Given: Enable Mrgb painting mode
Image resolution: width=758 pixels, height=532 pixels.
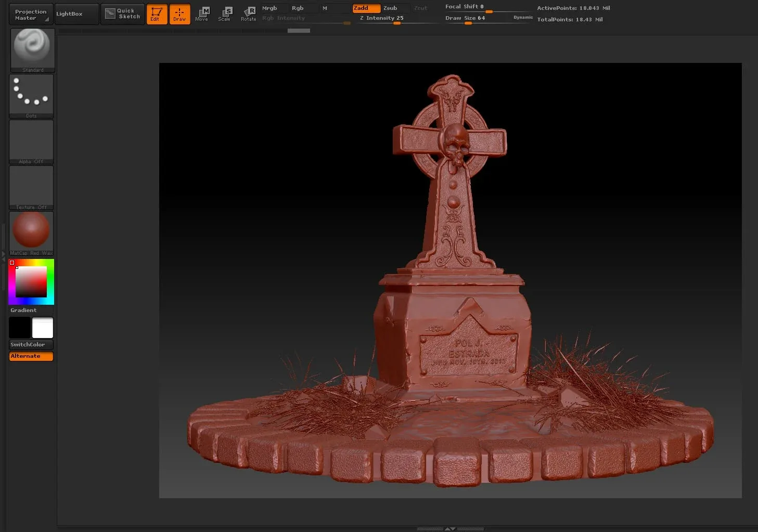Looking at the screenshot, I should pyautogui.click(x=274, y=8).
